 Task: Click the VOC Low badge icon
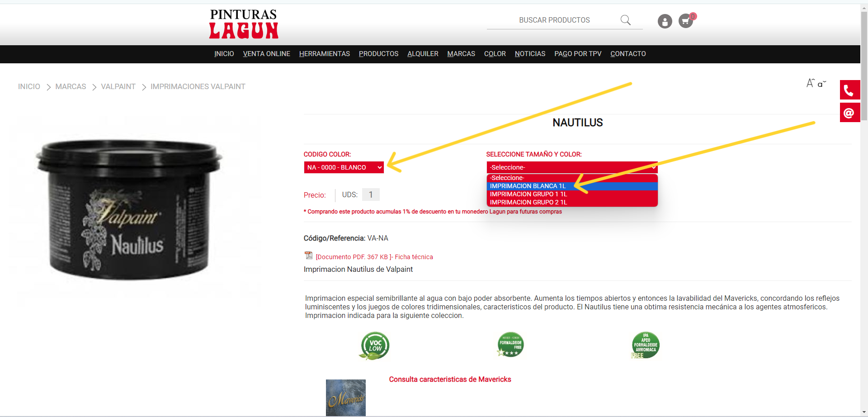coord(375,346)
